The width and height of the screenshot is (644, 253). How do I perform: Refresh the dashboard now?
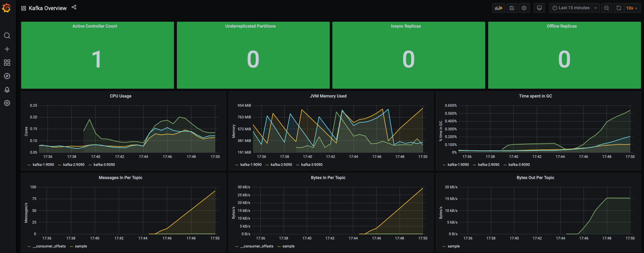(x=619, y=8)
